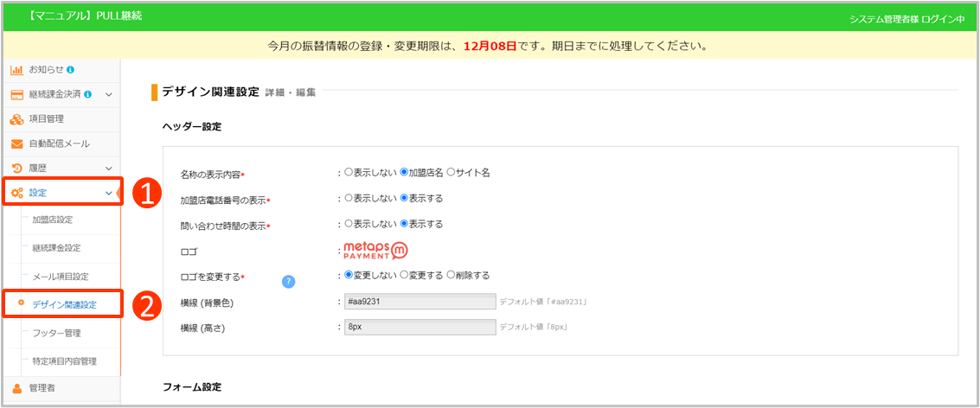
Task: Click the 設定 gears icon
Action: (17, 193)
